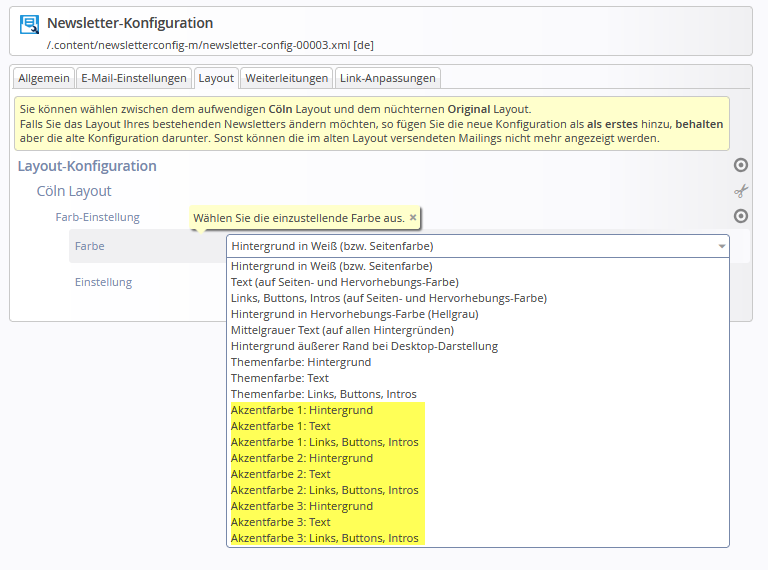Click the scissors icon beside Cöln Layout

(741, 191)
